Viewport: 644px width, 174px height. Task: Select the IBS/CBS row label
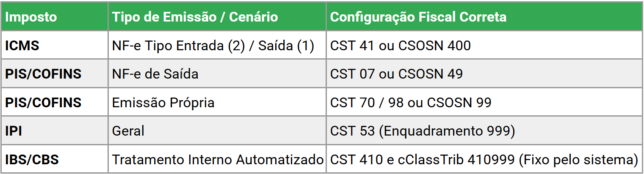(32, 160)
